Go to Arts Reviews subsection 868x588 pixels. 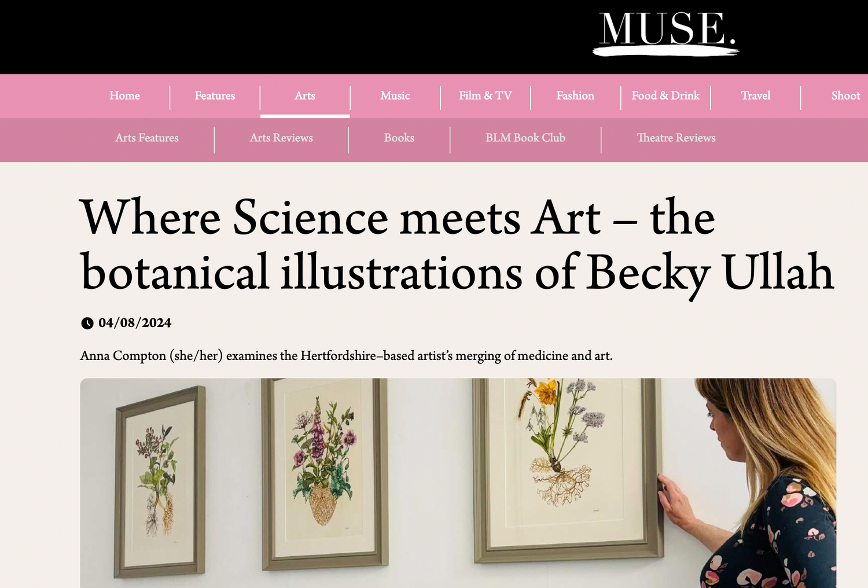pyautogui.click(x=281, y=138)
